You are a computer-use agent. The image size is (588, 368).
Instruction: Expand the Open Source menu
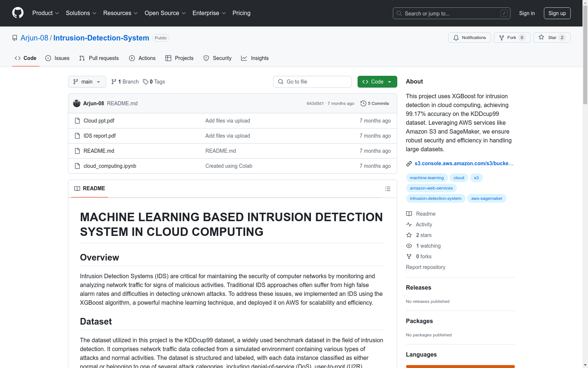165,13
